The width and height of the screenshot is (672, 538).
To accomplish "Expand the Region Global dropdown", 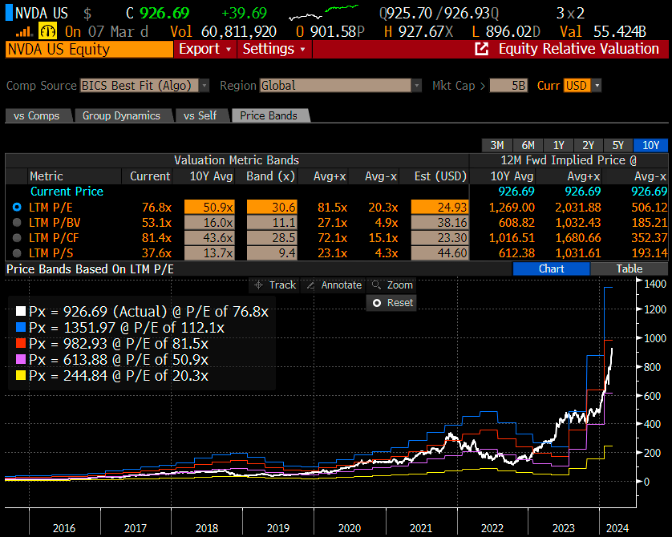I will [x=416, y=86].
